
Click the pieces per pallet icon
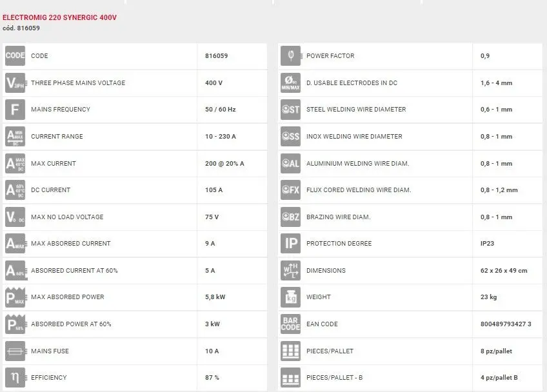coord(290,351)
